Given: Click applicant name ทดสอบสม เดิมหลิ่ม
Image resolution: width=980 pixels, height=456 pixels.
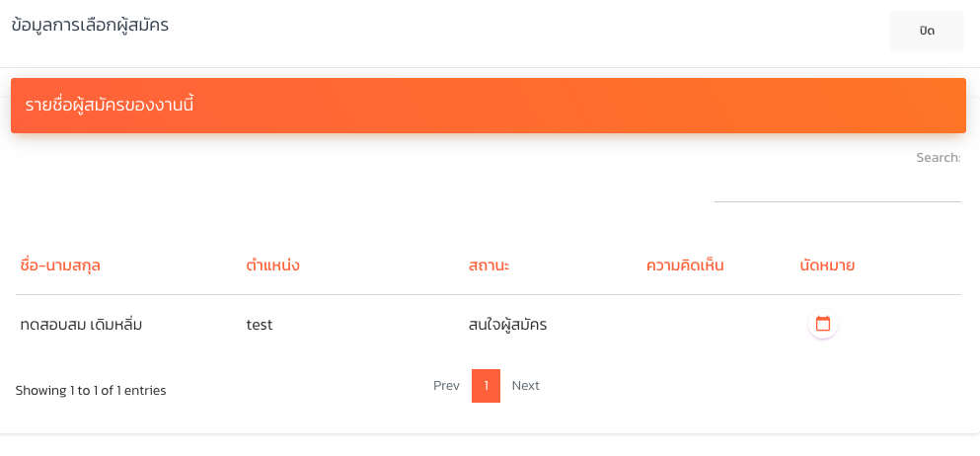Looking at the screenshot, I should (82, 324).
